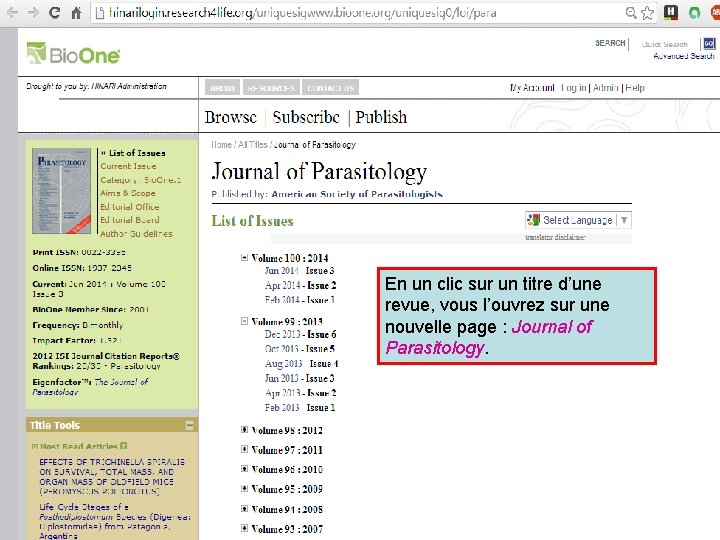Click the browser forward arrow
This screenshot has width=720, height=540.
coord(33,12)
